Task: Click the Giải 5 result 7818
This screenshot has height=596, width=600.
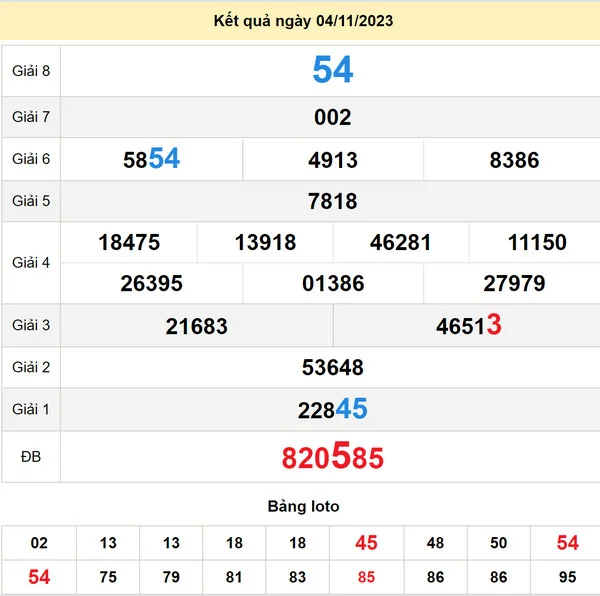Action: tap(332, 201)
